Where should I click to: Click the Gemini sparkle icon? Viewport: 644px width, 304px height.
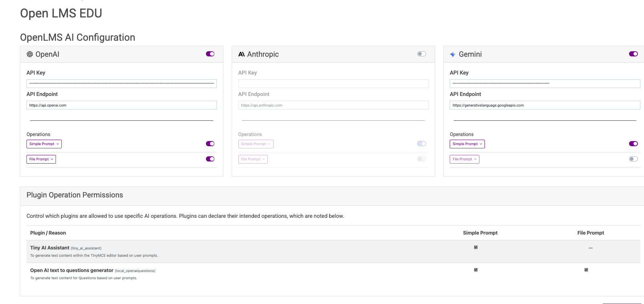point(453,54)
